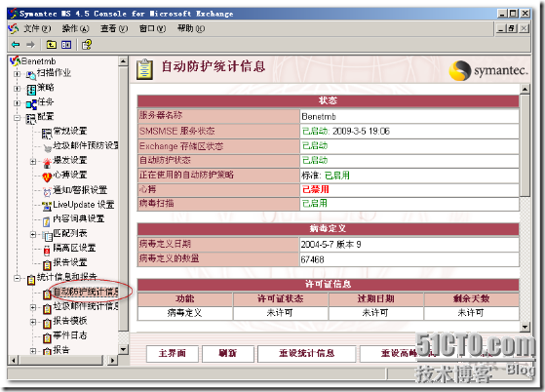Click the 配置 configuration icon
545x392 pixels.
31,119
